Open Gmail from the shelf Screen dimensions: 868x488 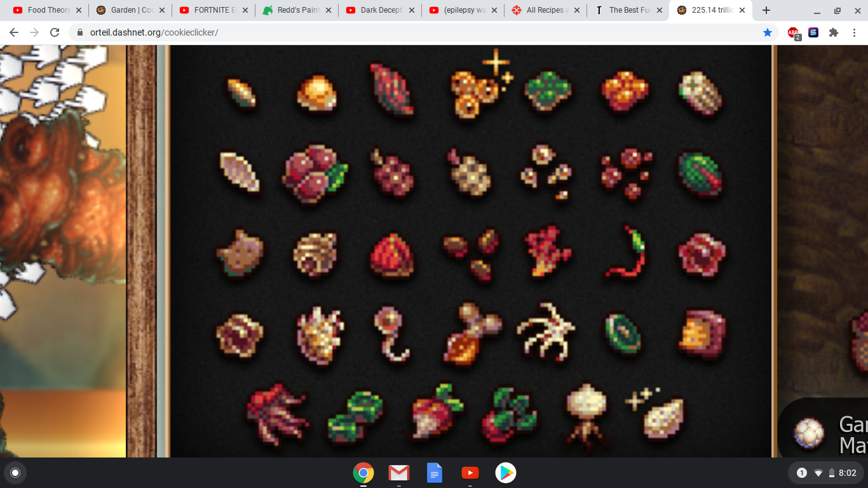click(398, 473)
